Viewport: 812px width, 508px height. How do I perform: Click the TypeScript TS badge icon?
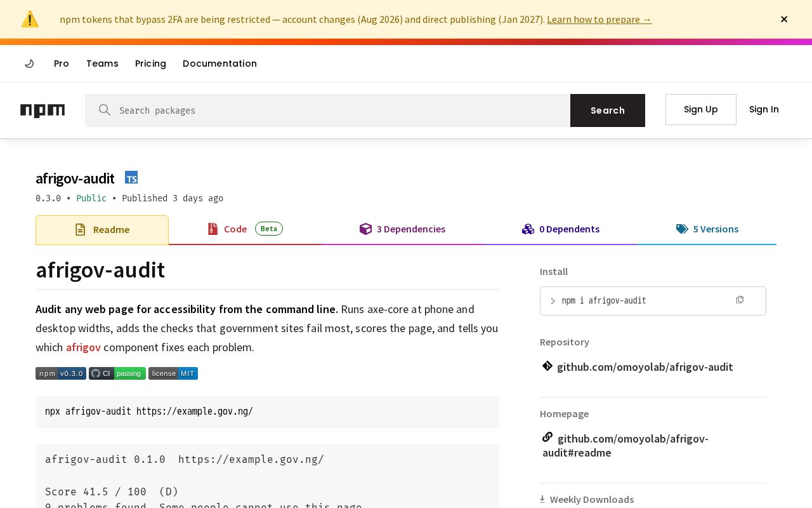131,178
